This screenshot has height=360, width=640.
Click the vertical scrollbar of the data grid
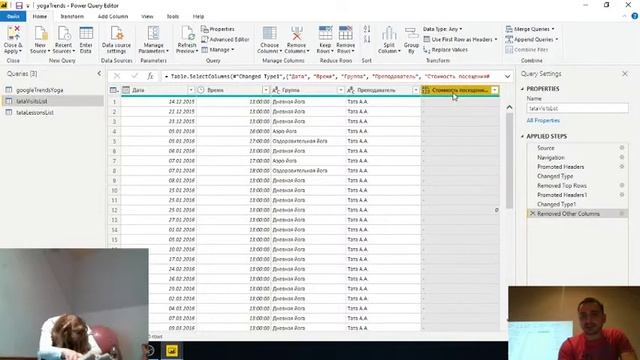[509, 159]
